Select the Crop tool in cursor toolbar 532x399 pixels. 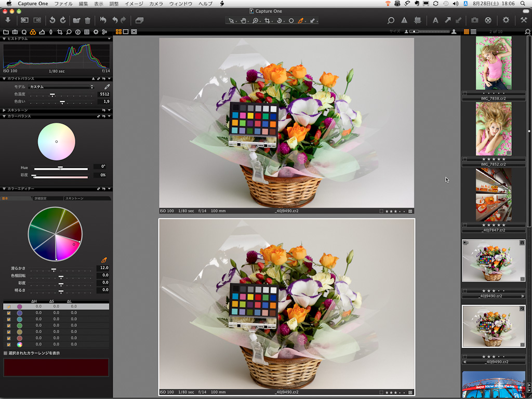(268, 21)
